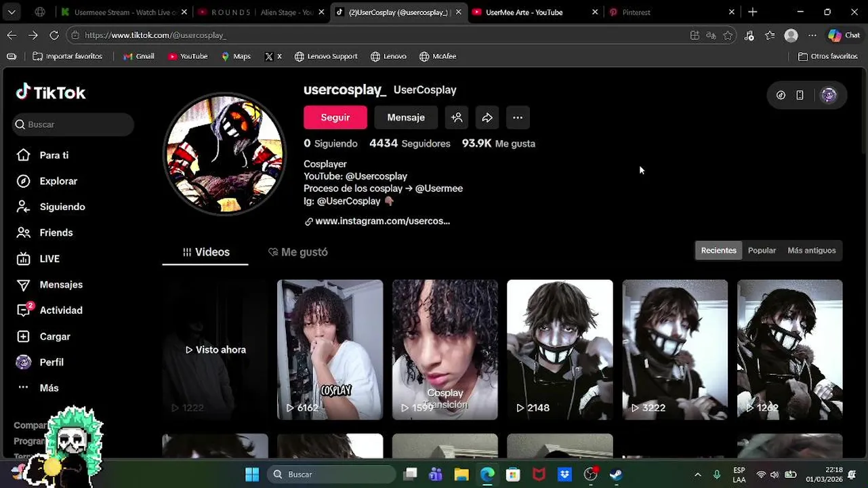Viewport: 868px width, 488px height.
Task: Open the video with 2148 views
Action: coord(560,350)
